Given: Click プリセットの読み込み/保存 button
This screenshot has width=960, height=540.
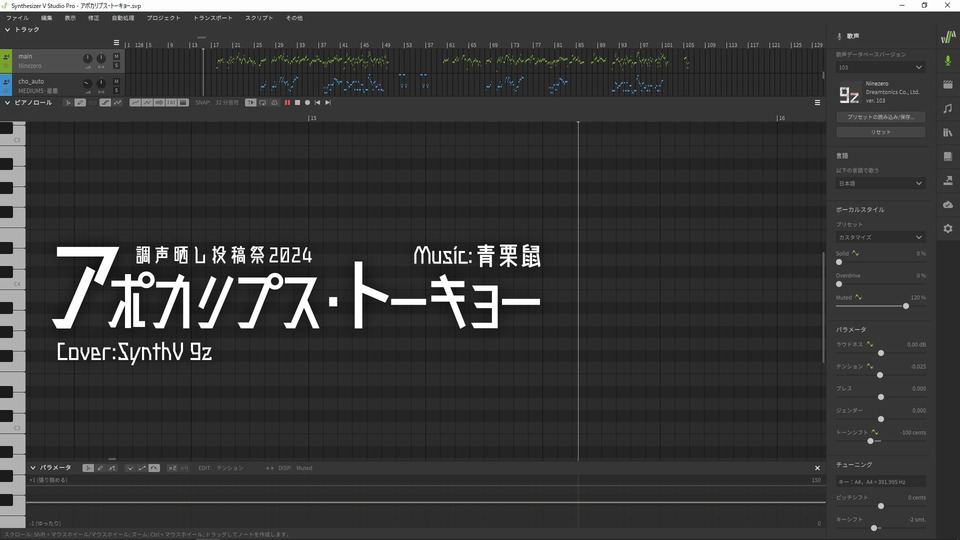Looking at the screenshot, I should click(x=880, y=117).
